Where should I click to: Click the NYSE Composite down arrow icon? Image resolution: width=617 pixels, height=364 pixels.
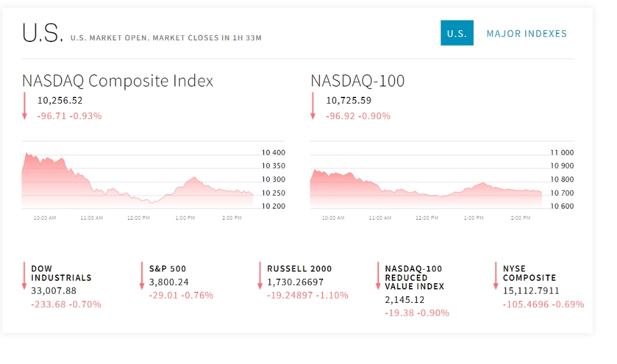click(495, 275)
